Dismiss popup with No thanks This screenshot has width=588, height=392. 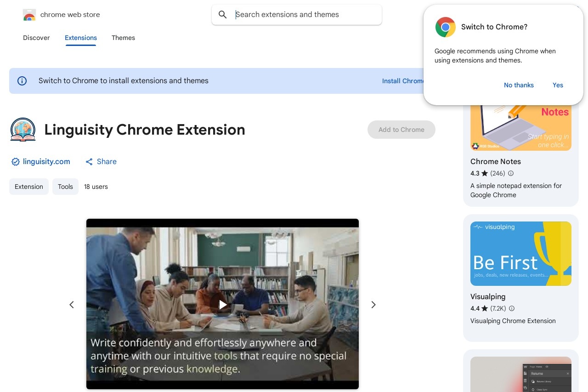[519, 85]
